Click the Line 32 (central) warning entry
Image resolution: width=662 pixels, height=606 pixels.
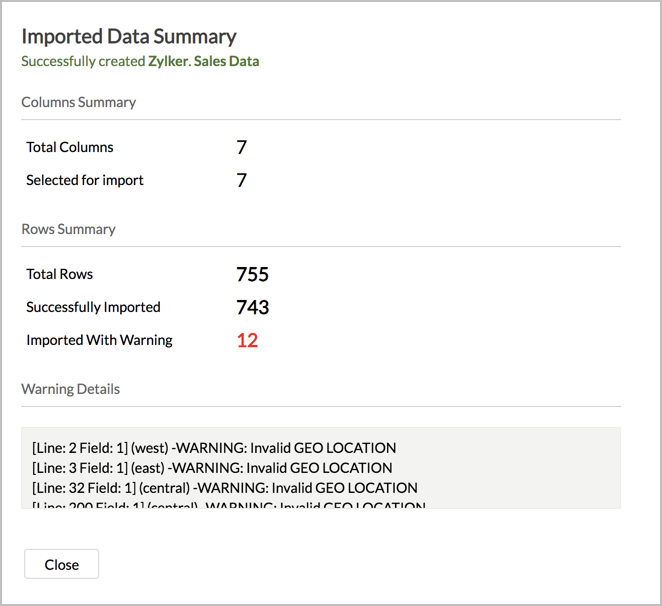point(224,488)
